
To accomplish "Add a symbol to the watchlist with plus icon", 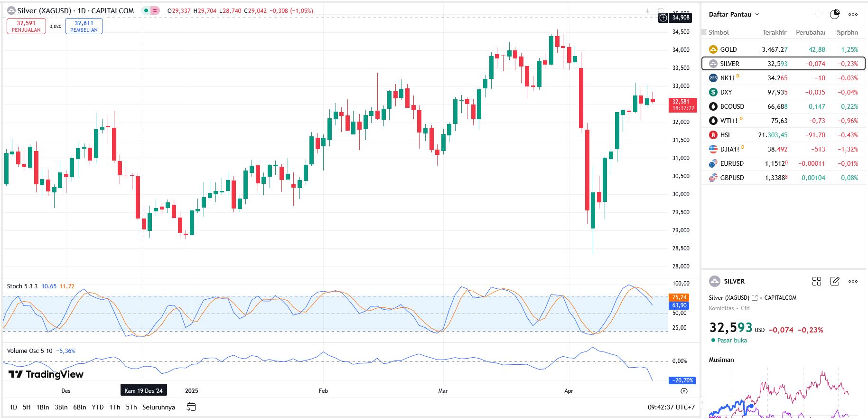I will 817,14.
